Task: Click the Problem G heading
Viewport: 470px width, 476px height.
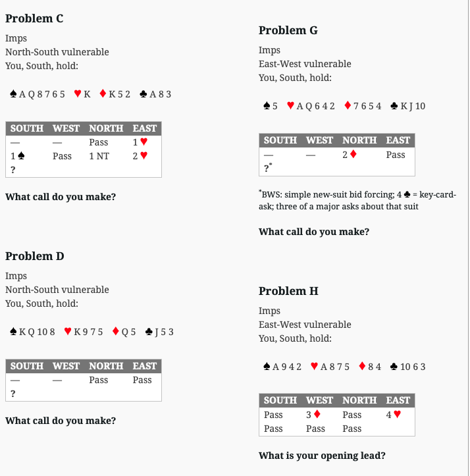Action: [x=288, y=30]
